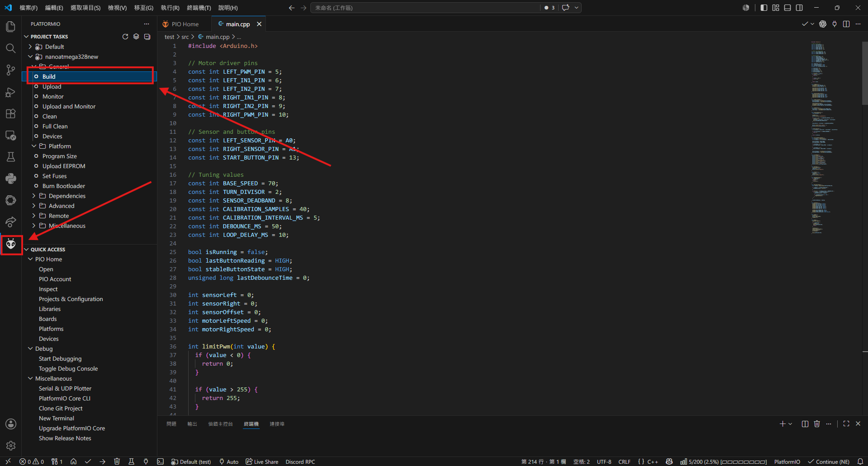Toggle multi-environment task grouping in Project Tasks

[136, 37]
